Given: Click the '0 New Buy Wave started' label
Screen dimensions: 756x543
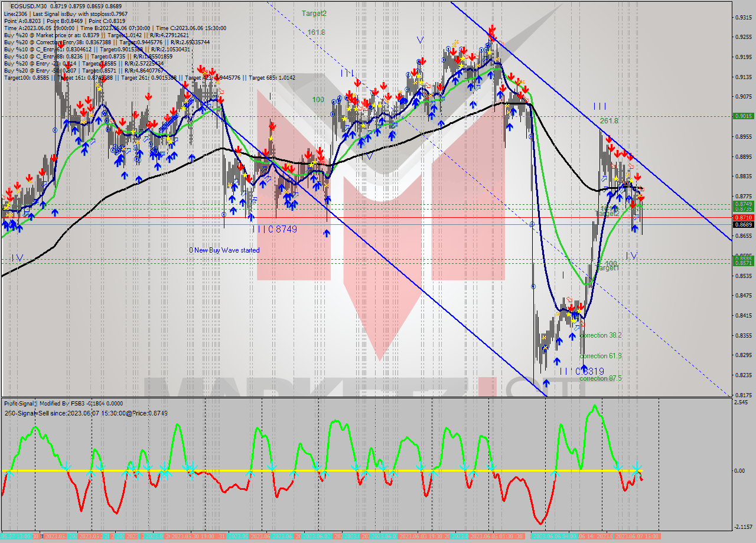Looking at the screenshot, I should [x=224, y=250].
